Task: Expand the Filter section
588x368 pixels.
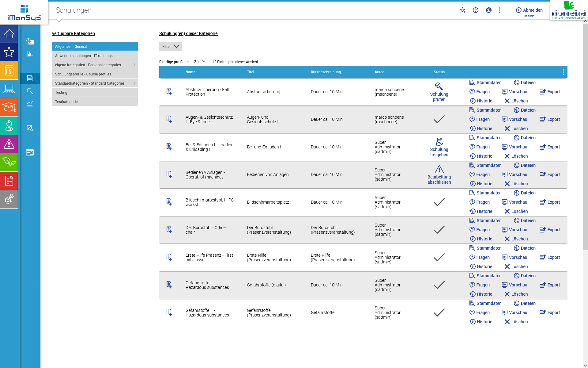Action: pos(170,46)
